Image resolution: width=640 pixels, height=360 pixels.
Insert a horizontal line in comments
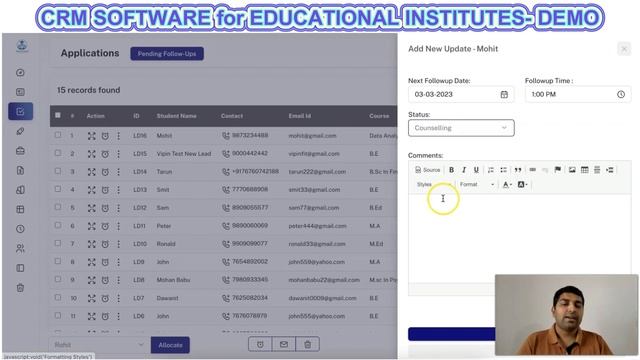[x=597, y=170]
